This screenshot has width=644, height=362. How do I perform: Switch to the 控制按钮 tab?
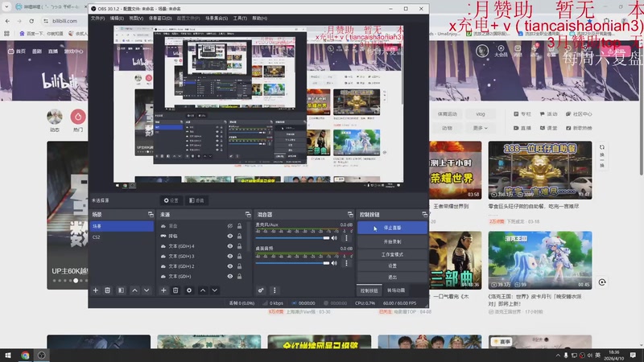point(369,290)
